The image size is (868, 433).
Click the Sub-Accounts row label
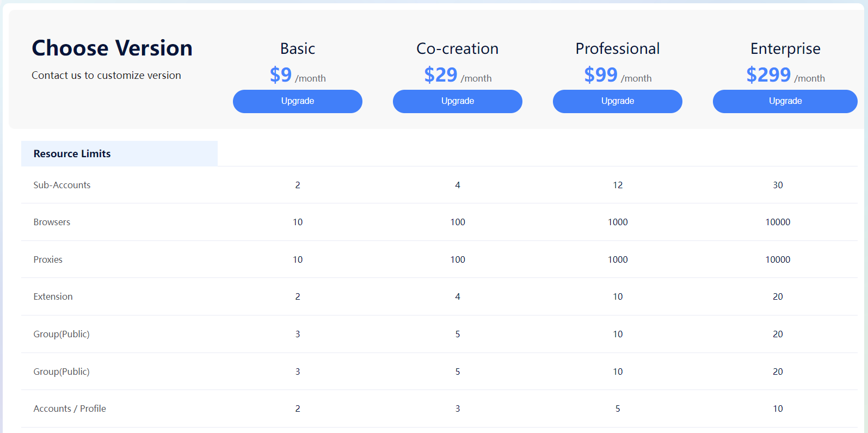[62, 185]
